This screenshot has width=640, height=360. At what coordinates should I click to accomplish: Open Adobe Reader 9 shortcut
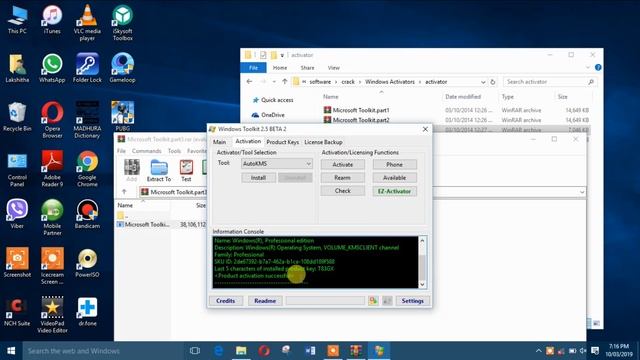(x=52, y=169)
